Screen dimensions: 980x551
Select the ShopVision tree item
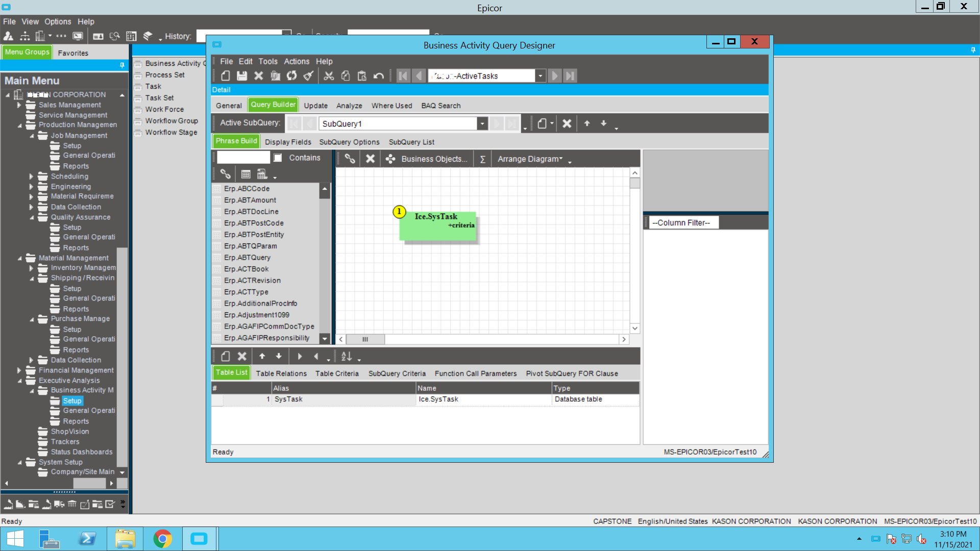tap(69, 432)
